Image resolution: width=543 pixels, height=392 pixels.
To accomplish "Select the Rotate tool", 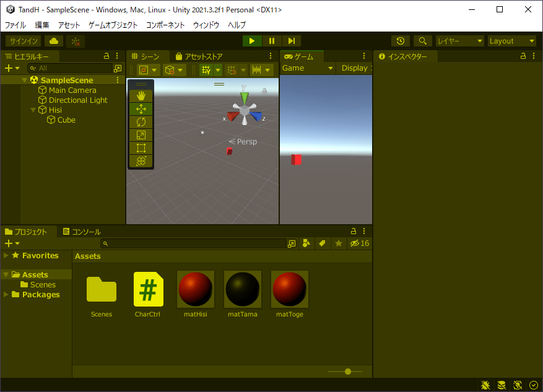I will [x=141, y=122].
